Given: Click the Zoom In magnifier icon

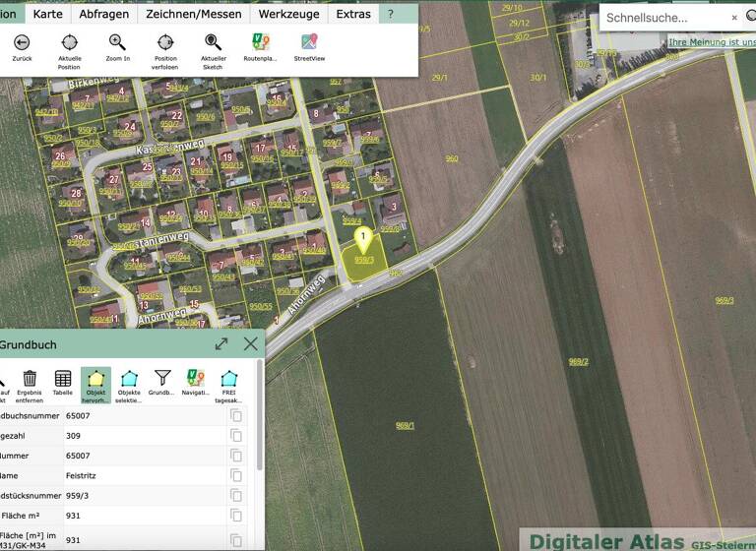Looking at the screenshot, I should tap(118, 43).
